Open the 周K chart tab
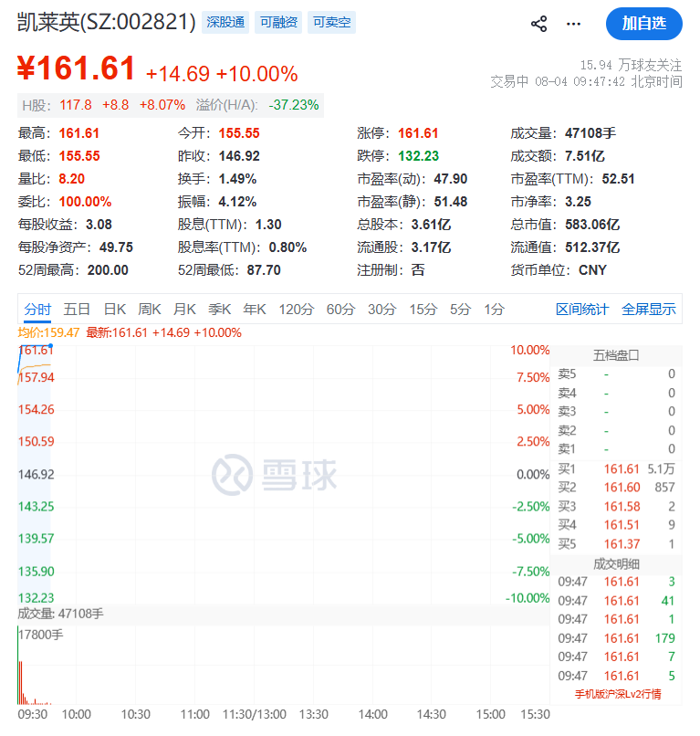This screenshot has width=700, height=736. 150,310
